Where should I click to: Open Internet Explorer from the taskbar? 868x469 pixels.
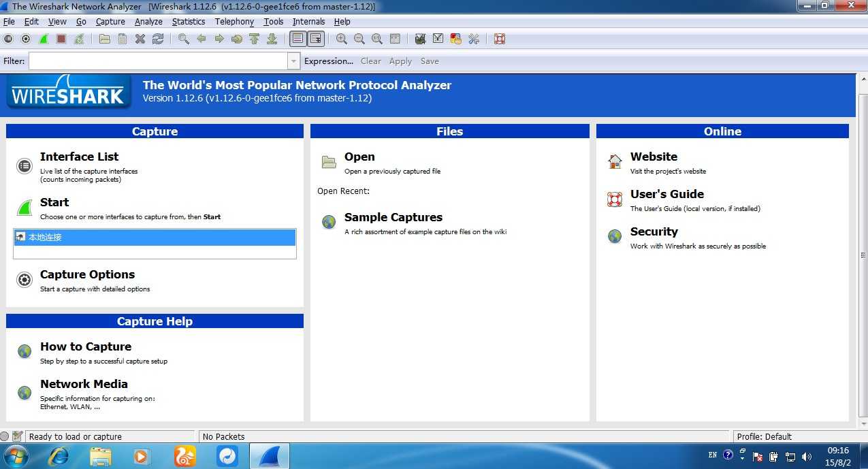(58, 456)
